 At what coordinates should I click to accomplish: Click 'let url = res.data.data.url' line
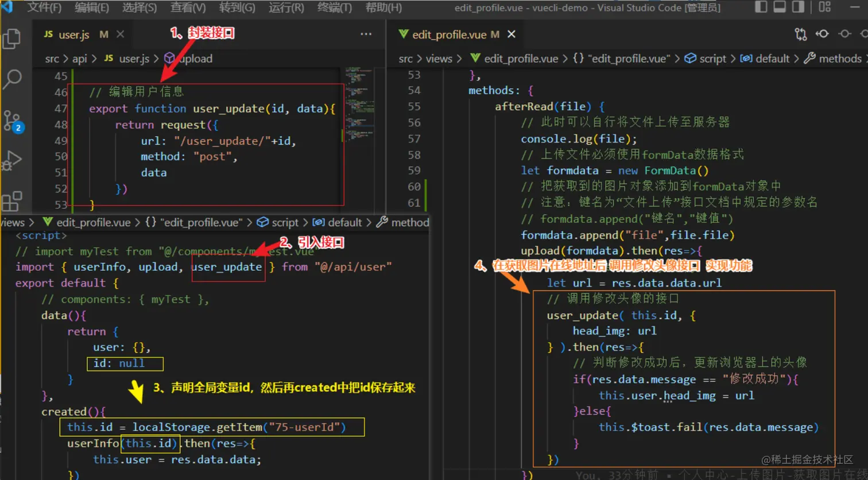coord(634,282)
